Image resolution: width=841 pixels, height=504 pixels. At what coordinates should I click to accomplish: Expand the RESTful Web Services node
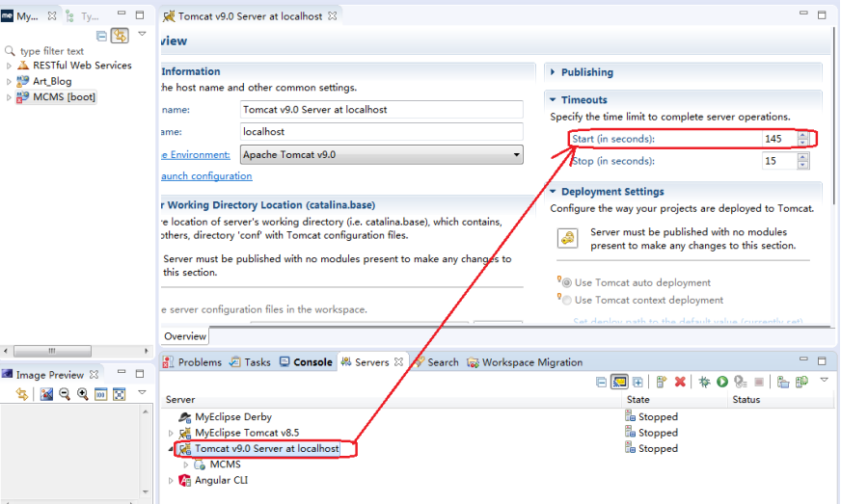[x=9, y=66]
